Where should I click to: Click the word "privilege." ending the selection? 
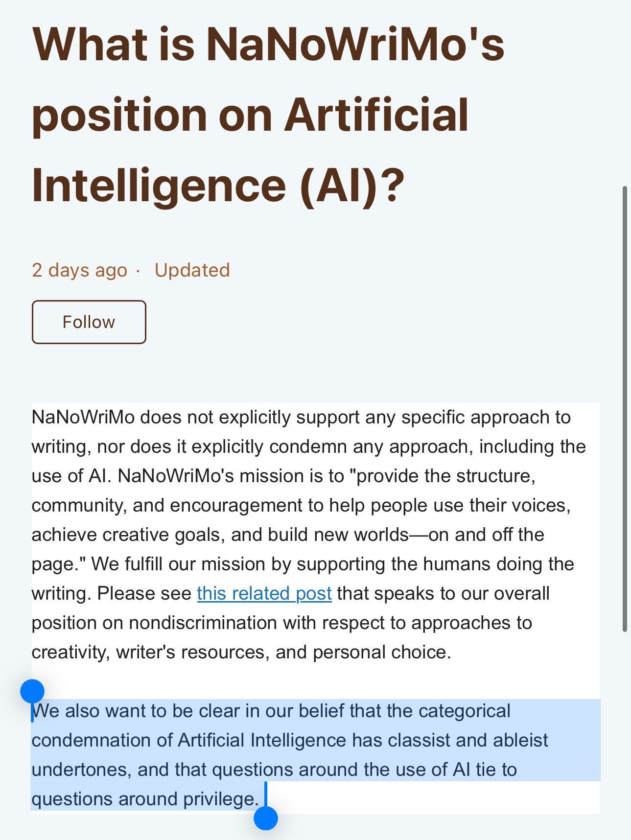[221, 799]
